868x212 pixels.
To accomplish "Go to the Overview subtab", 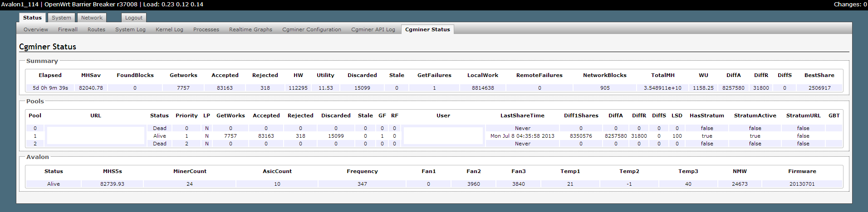I will click(36, 29).
